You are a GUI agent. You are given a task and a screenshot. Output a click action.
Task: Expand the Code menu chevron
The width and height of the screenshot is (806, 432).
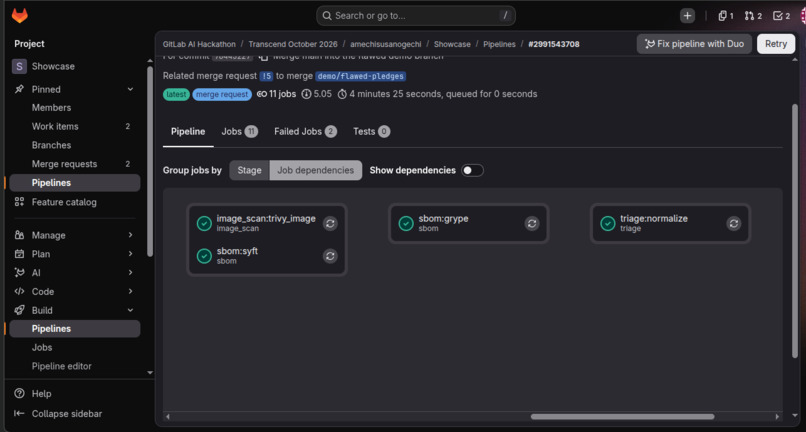(130, 291)
